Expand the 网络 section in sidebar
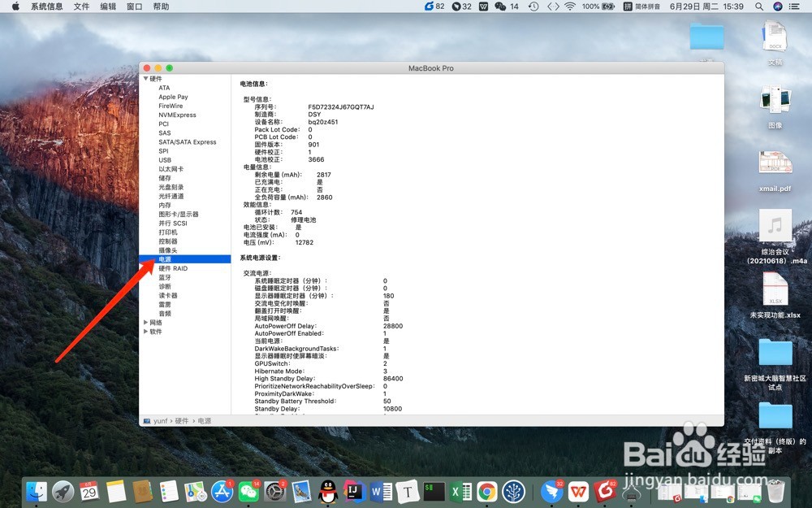 point(146,323)
